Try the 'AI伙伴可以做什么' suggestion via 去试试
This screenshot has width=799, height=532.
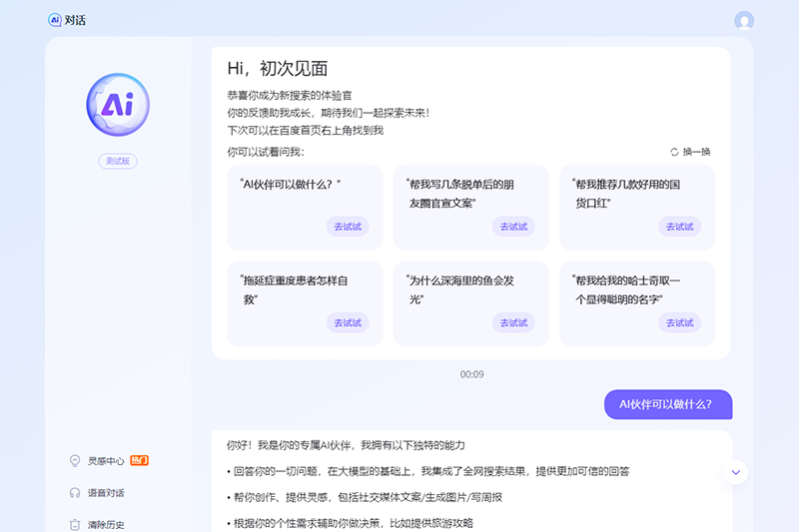coord(348,227)
